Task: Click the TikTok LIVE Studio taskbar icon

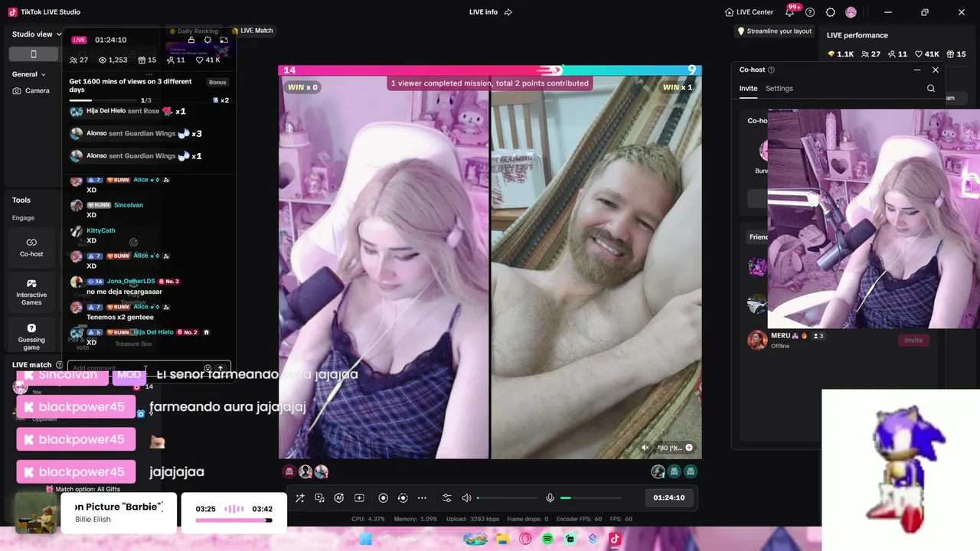Action: point(615,539)
